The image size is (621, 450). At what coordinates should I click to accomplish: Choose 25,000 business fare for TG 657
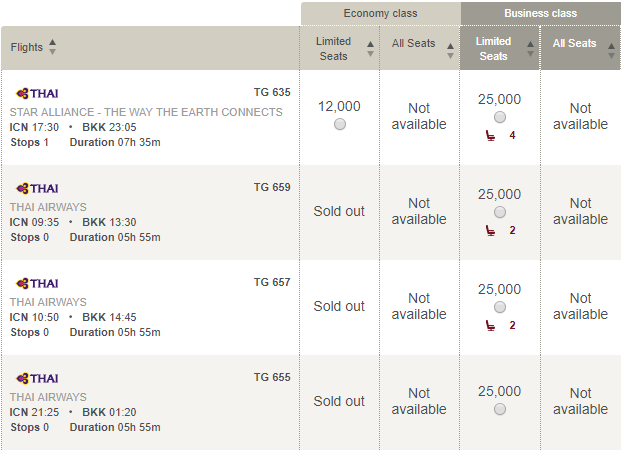pyautogui.click(x=500, y=307)
